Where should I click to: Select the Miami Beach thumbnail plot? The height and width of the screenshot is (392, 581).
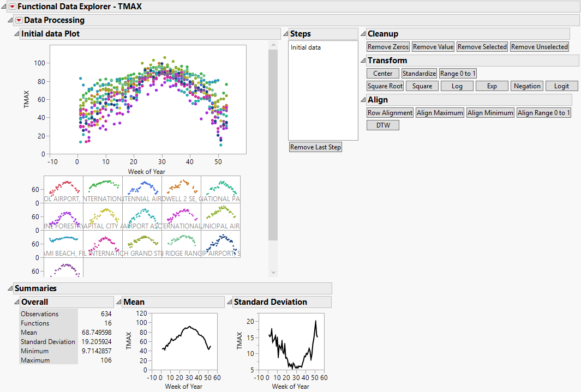(x=63, y=244)
